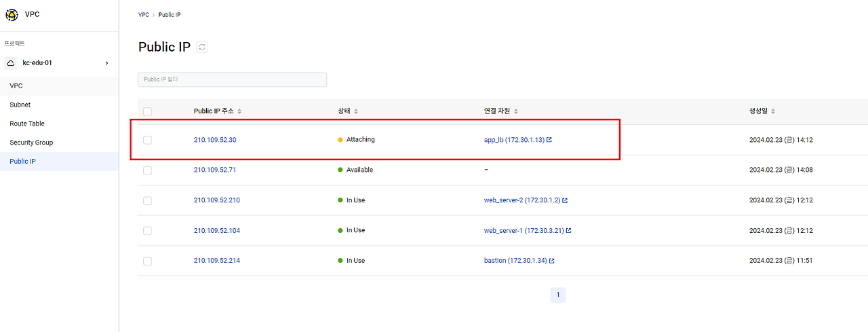Viewport: 868px width, 332px height.
Task: Check the row for 210.109.52.214
Action: coord(147,261)
